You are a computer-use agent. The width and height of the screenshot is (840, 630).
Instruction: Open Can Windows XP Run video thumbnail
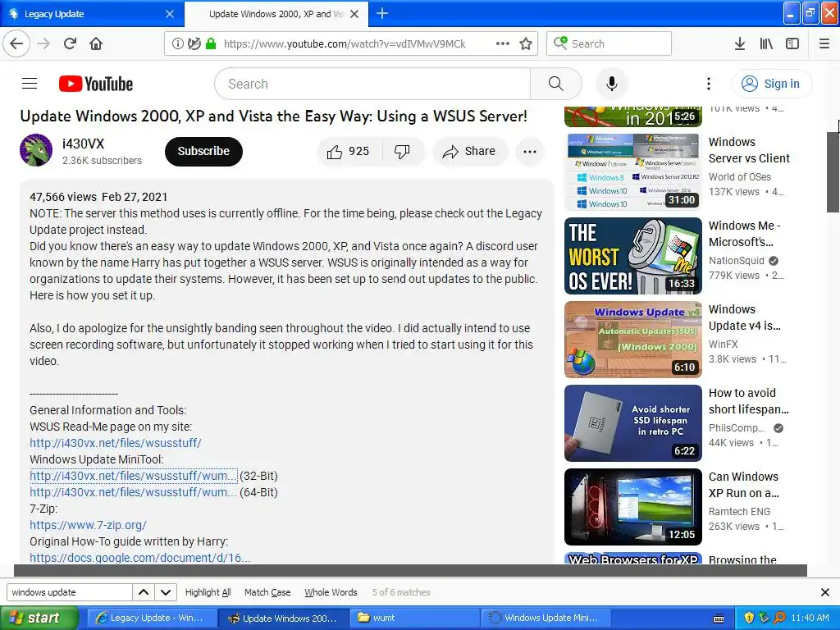pos(632,507)
